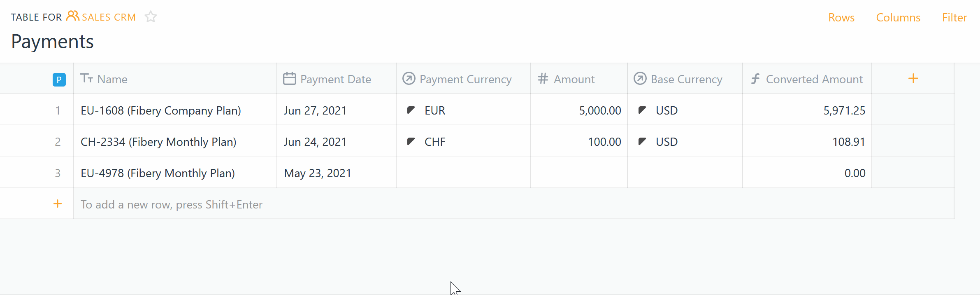The height and width of the screenshot is (295, 980).
Task: Click the orange plus to add a column
Action: click(x=913, y=78)
